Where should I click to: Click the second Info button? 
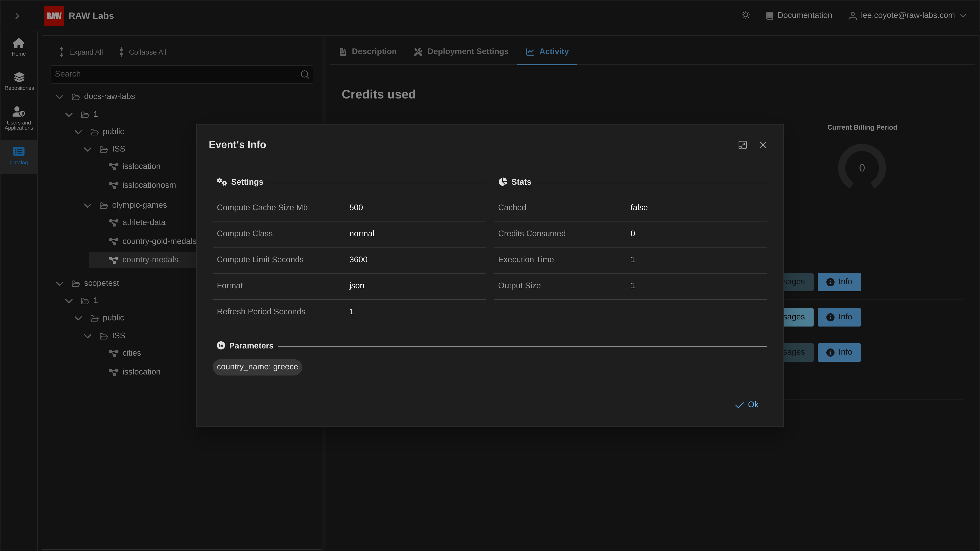click(x=839, y=317)
